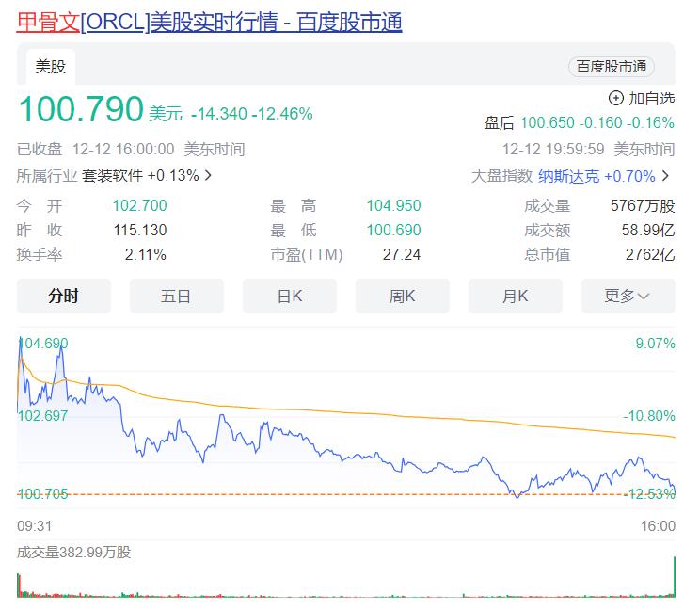Click the chart percent label -9.07%
Image resolution: width=700 pixels, height=610 pixels.
(653, 344)
